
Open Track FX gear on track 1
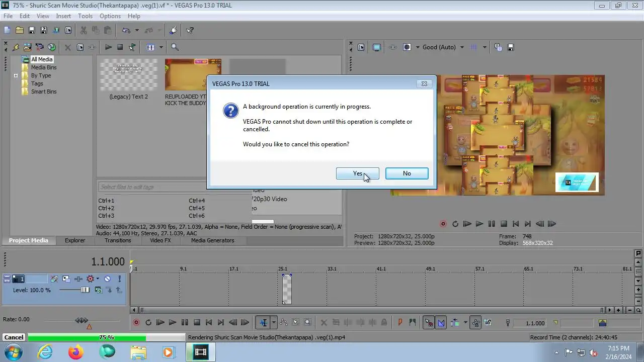(91, 279)
